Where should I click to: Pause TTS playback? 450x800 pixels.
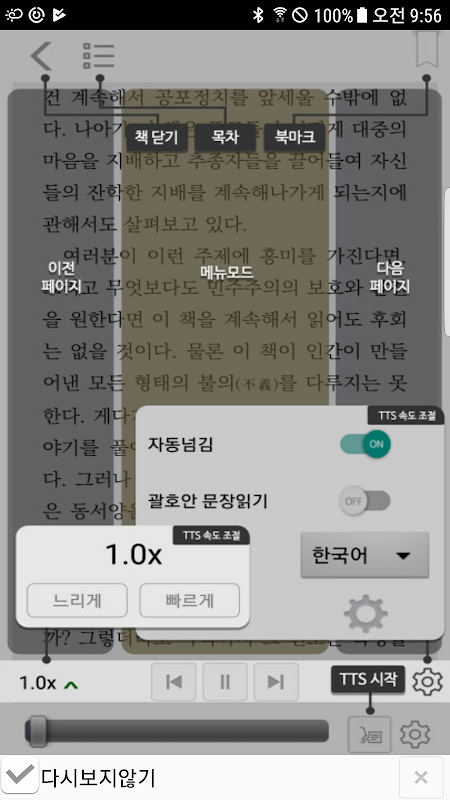[225, 682]
